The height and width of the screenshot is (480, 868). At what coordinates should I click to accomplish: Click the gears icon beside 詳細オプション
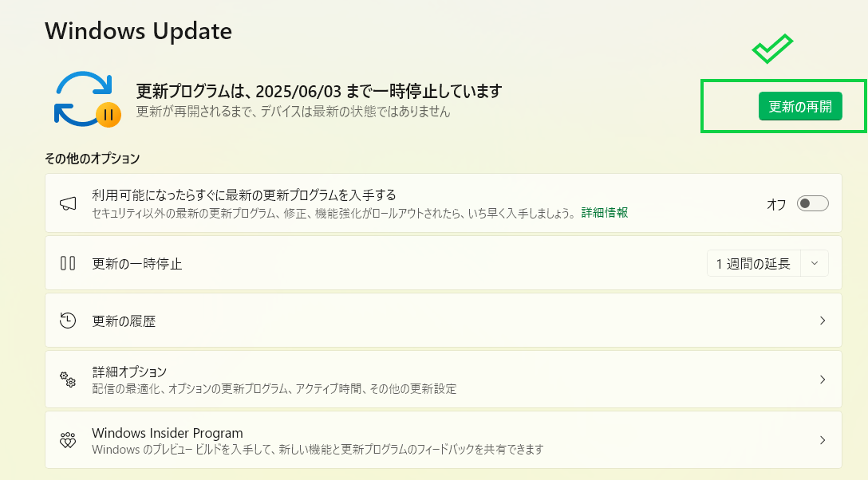pyautogui.click(x=68, y=380)
